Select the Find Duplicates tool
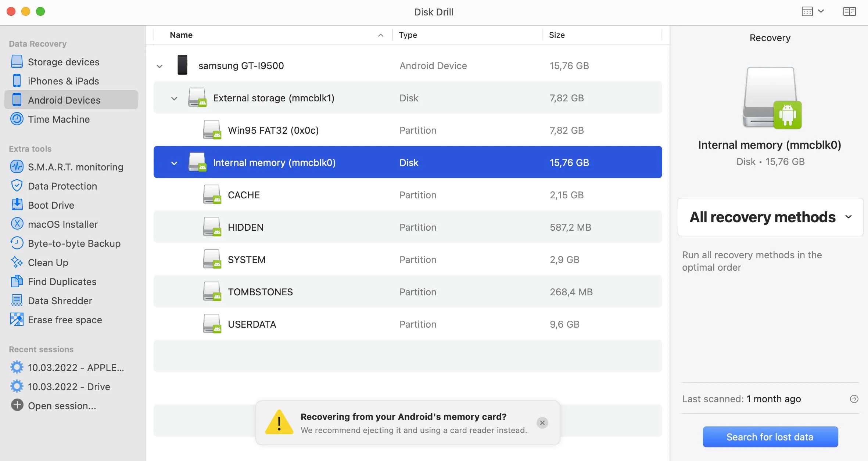Screen dimensions: 868x461 pos(62,281)
